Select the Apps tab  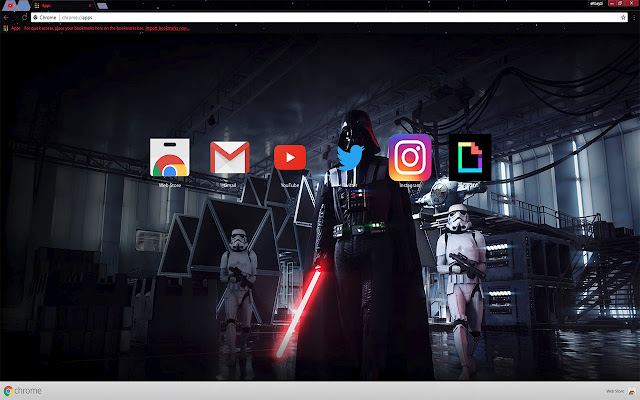(61, 5)
